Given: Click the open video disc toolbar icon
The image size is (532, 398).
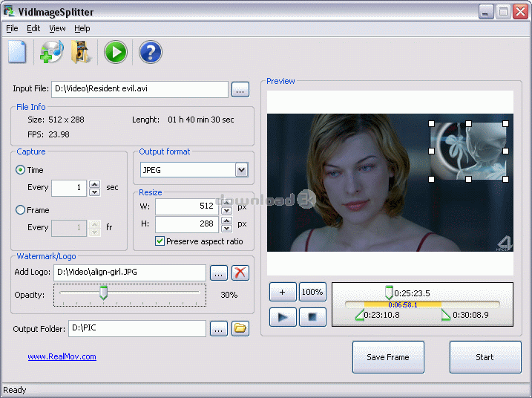Looking at the screenshot, I should point(51,53).
